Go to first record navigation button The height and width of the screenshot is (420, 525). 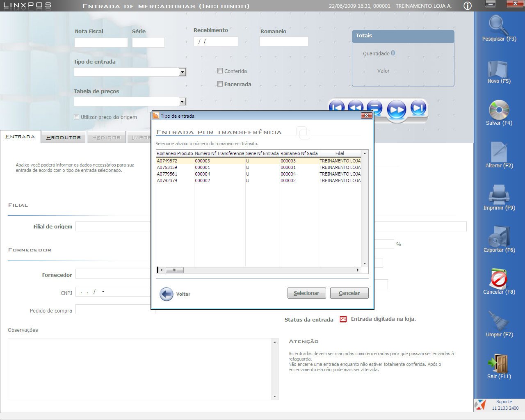pyautogui.click(x=337, y=108)
